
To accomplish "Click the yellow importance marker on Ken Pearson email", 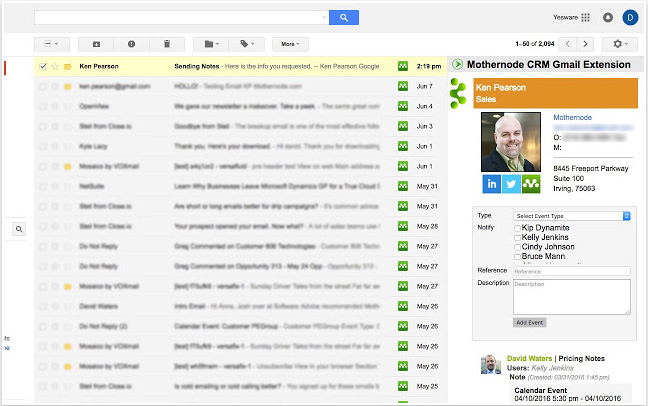I will click(67, 67).
